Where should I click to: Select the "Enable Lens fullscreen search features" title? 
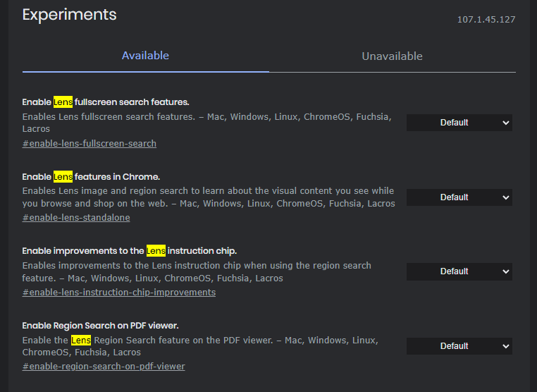[x=106, y=102]
